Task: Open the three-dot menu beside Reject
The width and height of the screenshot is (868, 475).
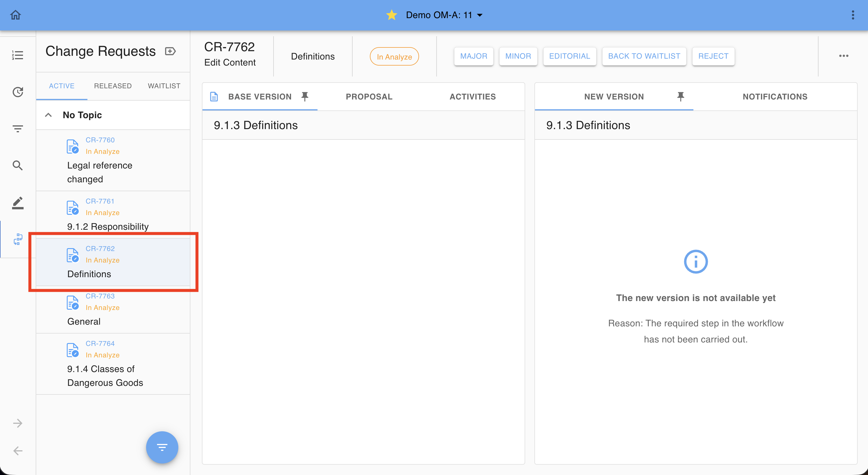Action: pos(843,56)
